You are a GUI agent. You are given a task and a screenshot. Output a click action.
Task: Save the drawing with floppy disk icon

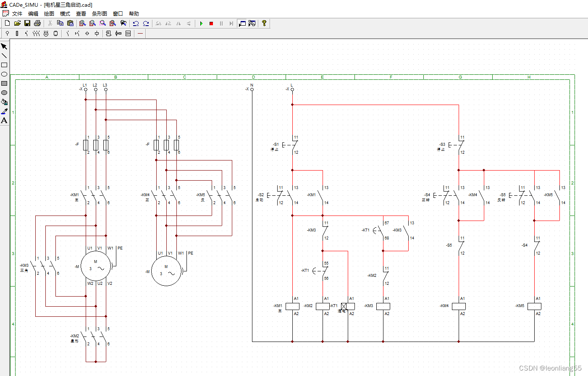point(27,23)
